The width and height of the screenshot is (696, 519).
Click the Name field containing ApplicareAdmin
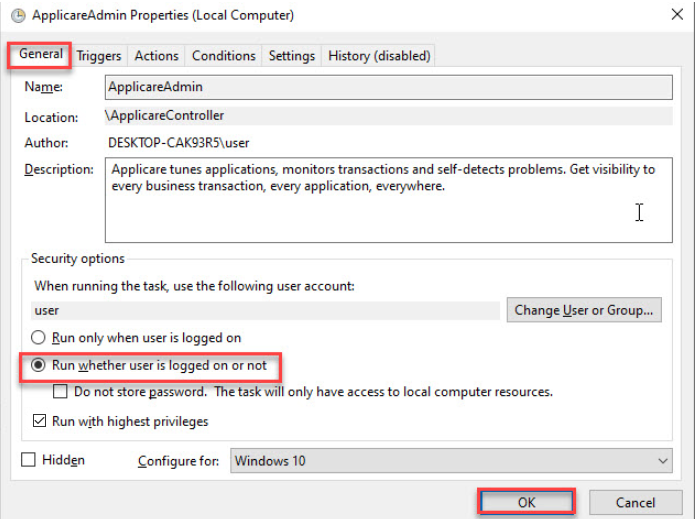[x=388, y=87]
